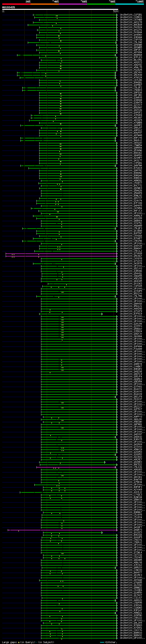
Task: Select the UniRef100_Q53KN6 label
Action: tap(131, 151)
